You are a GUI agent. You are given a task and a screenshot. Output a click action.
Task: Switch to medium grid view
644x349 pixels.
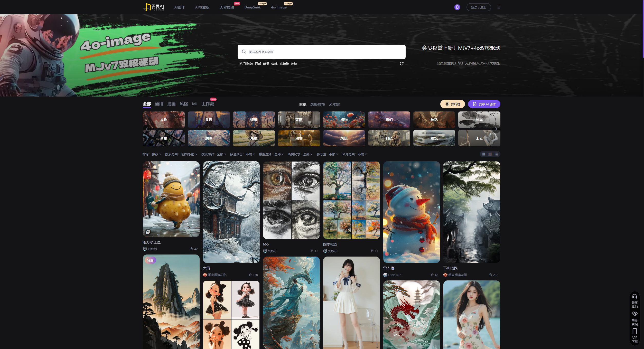click(490, 154)
